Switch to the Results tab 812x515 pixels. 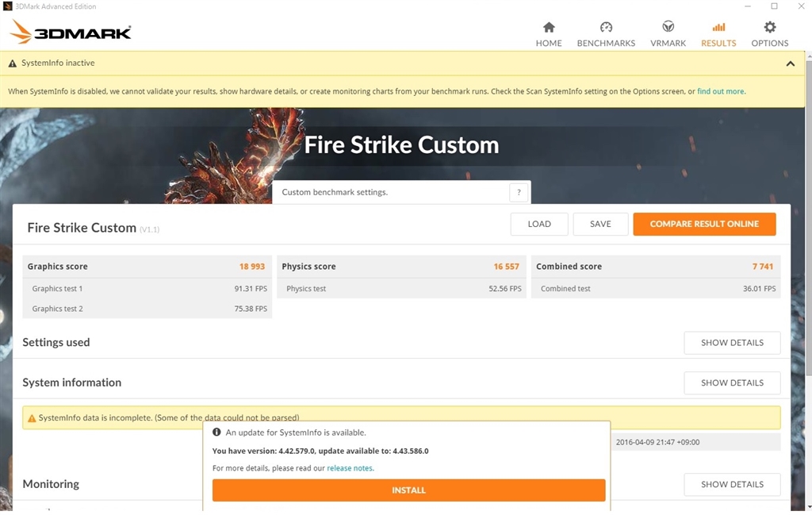click(x=718, y=33)
